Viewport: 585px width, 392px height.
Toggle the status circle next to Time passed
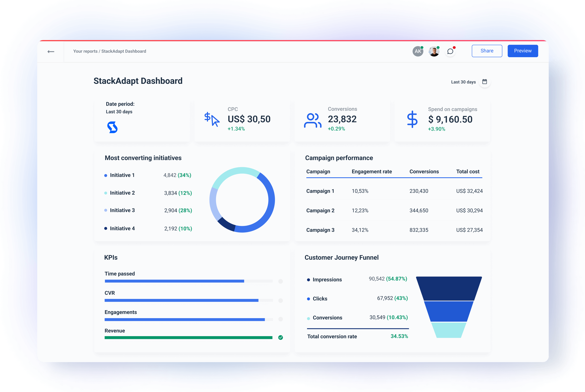281,281
